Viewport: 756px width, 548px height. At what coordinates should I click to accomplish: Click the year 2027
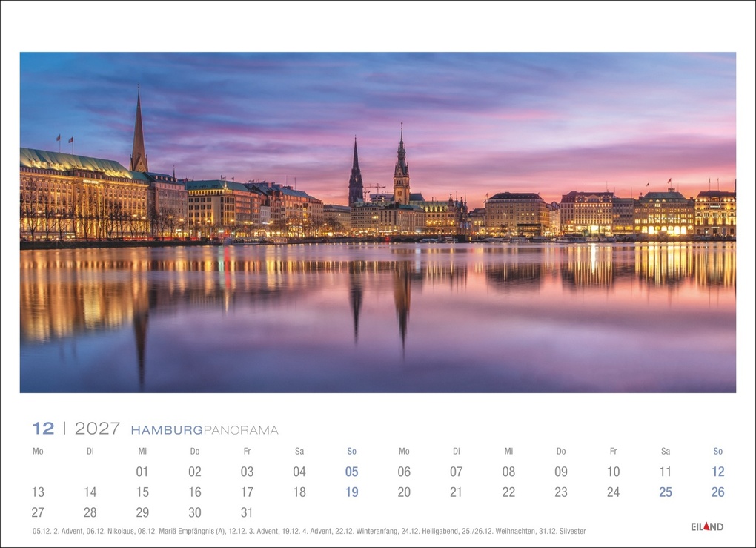[96, 428]
